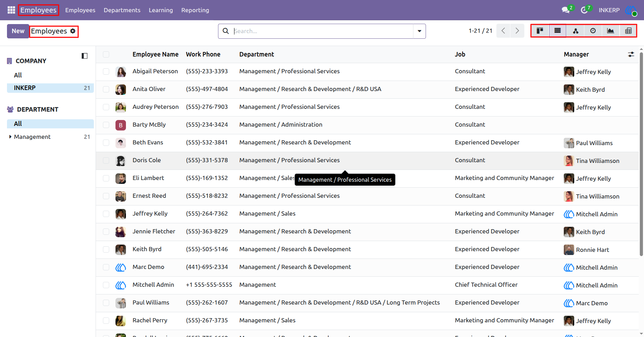Open the Reporting menu

point(195,10)
